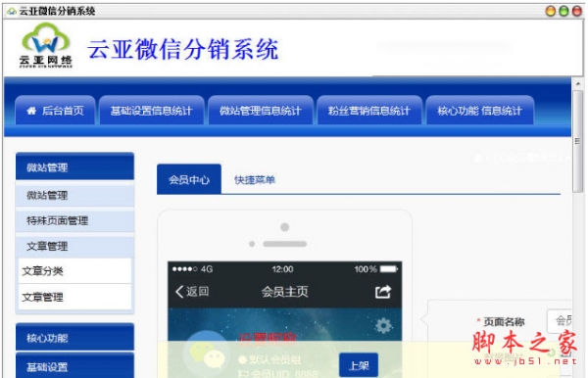Select white 文章管理 sidebar sub-item
Screen dimensions: 588x378
pyautogui.click(x=75, y=297)
